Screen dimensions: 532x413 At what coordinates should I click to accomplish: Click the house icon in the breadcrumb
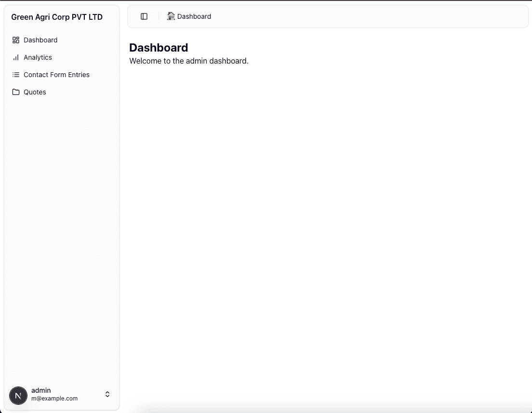coord(171,16)
